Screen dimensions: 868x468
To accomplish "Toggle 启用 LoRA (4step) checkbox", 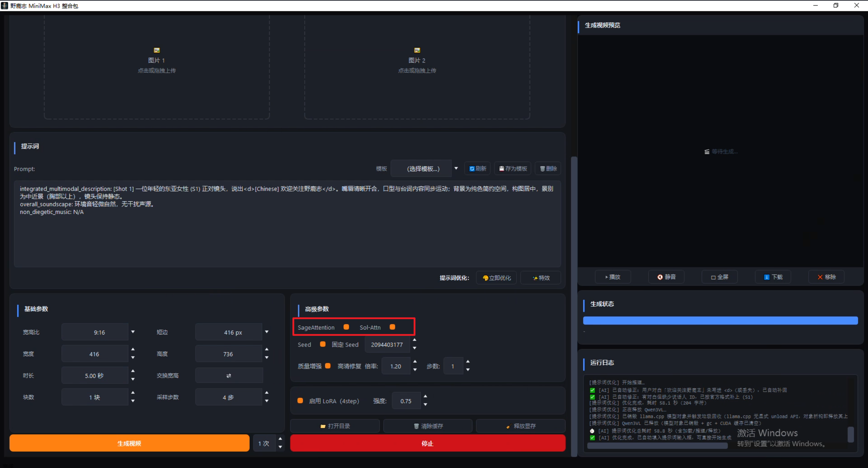I will (300, 401).
